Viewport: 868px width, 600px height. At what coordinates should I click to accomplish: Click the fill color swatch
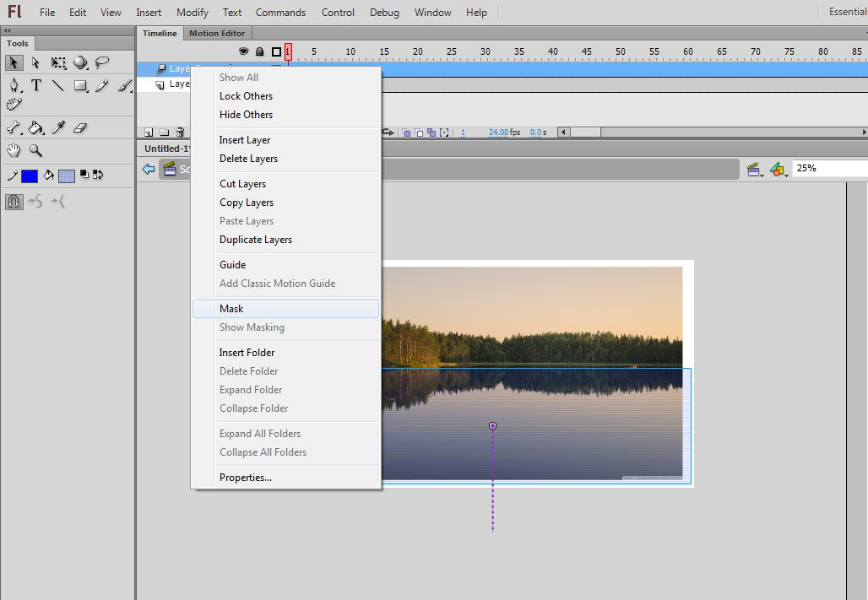(67, 176)
